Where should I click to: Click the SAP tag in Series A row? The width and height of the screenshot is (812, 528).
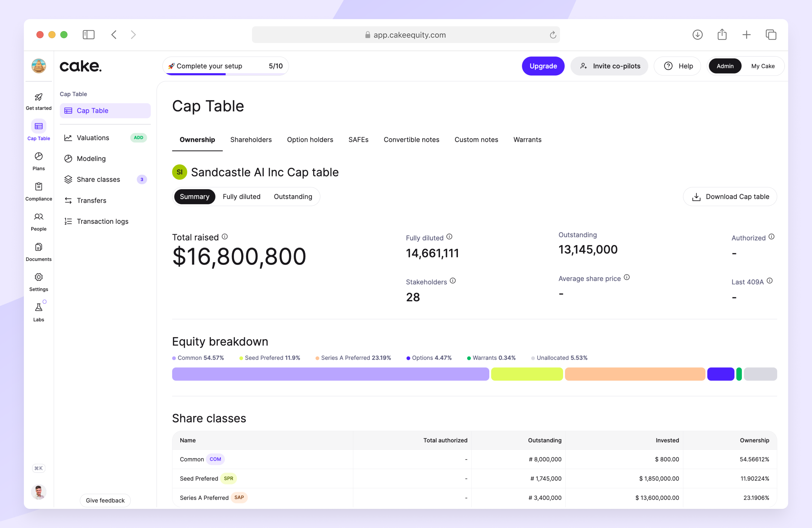coord(239,498)
